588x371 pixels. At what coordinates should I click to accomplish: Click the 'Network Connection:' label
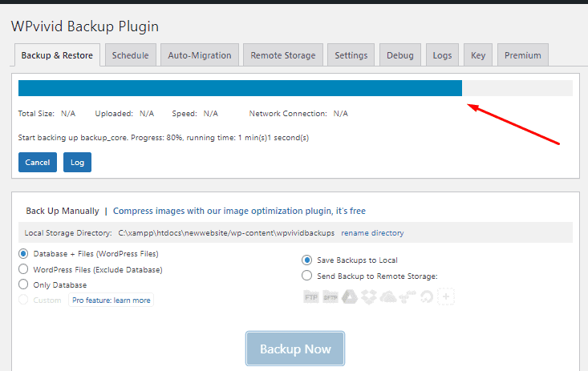288,114
